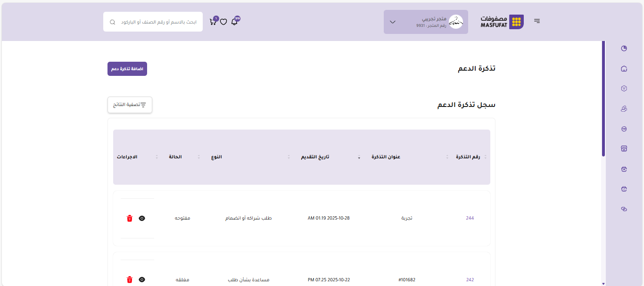Click the pie chart sidebar icon

pyautogui.click(x=624, y=48)
